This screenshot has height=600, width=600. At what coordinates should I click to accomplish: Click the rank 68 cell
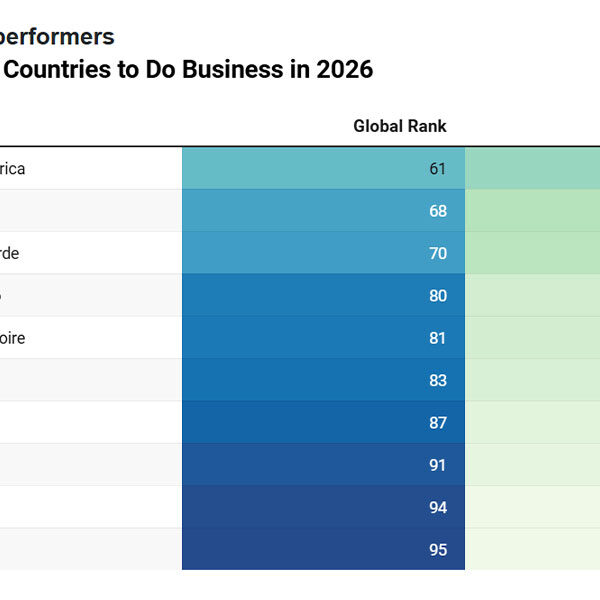[323, 211]
